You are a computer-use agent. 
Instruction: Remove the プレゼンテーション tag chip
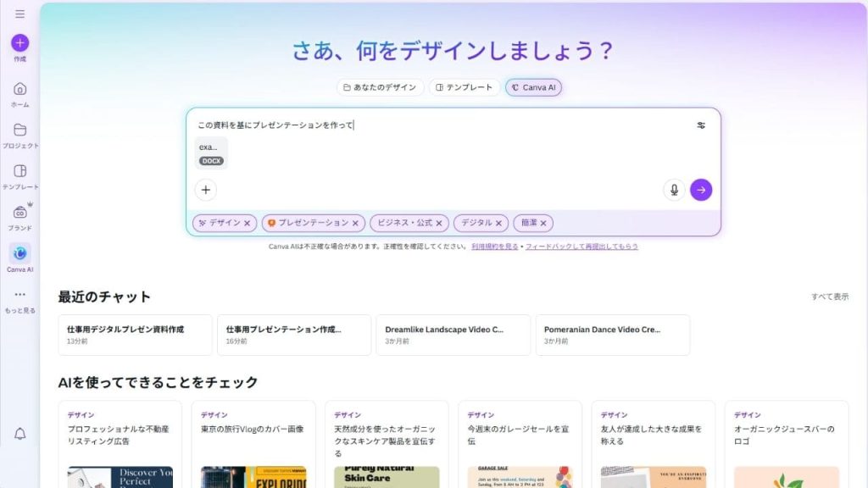[x=355, y=223]
